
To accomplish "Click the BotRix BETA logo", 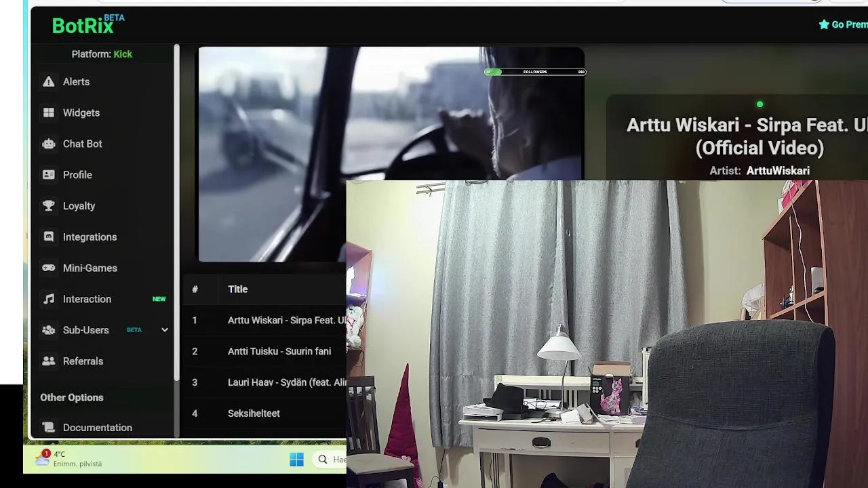I will 88,24.
